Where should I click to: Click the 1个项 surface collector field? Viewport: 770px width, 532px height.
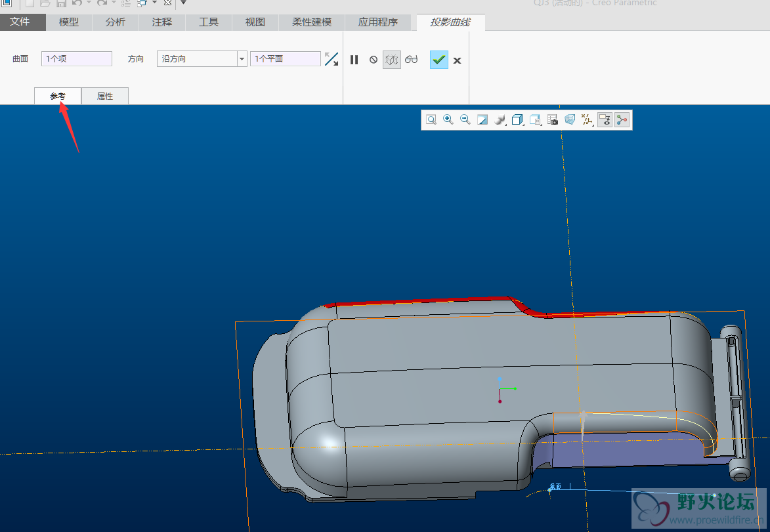[x=77, y=59]
